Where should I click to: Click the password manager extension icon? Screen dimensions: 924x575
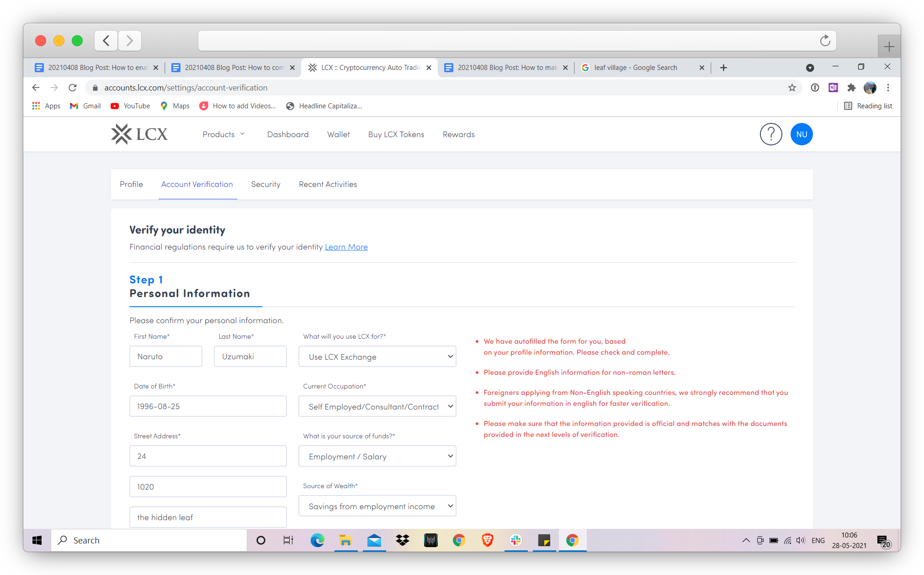815,88
